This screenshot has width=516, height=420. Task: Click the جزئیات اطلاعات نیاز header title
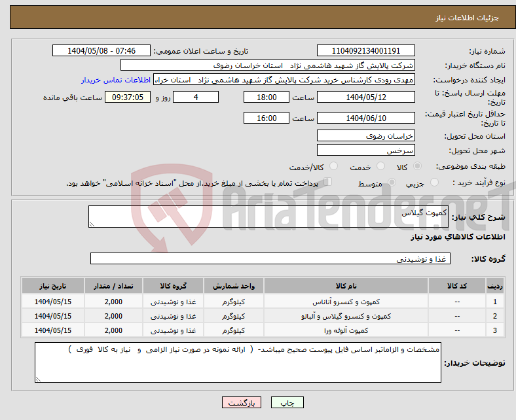pos(468,18)
